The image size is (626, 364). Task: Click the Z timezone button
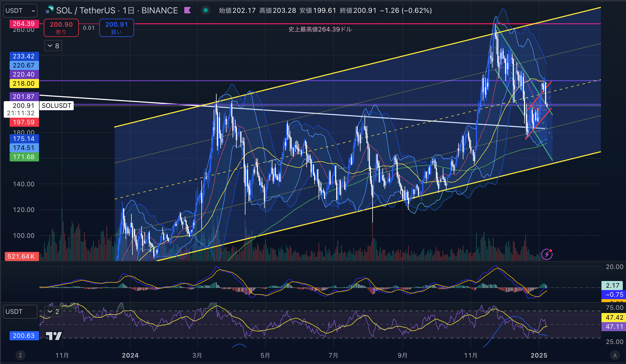(x=20, y=355)
